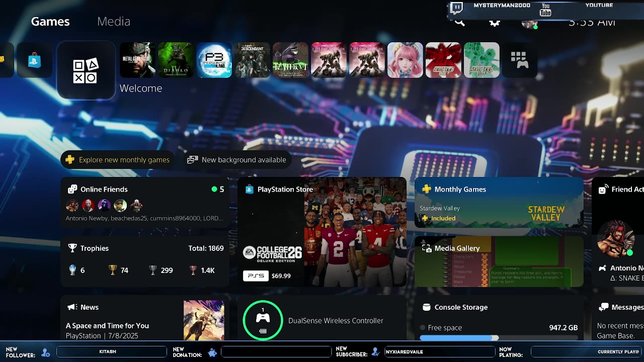The image size is (644, 362).
Task: Open A Space and Time for You article
Action: coord(107,325)
